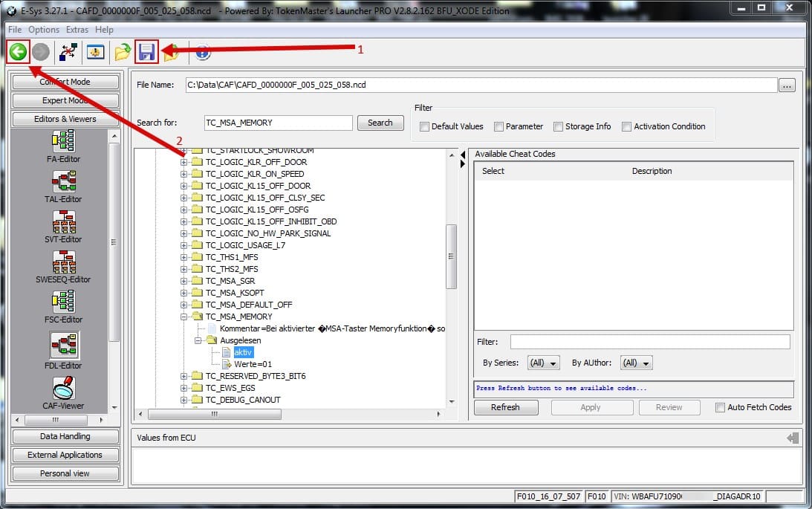Screen dimensions: 812x509
Task: Click folder icon of TC_MSA_SGR
Action: 197,281
